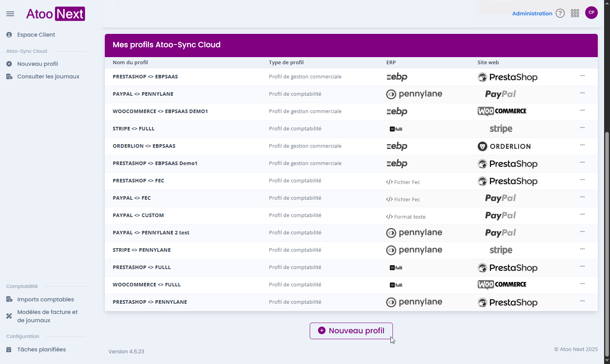Open actions menu for STRIPE <> FULLL
Viewport: 610px width, 364px height.
(582, 128)
